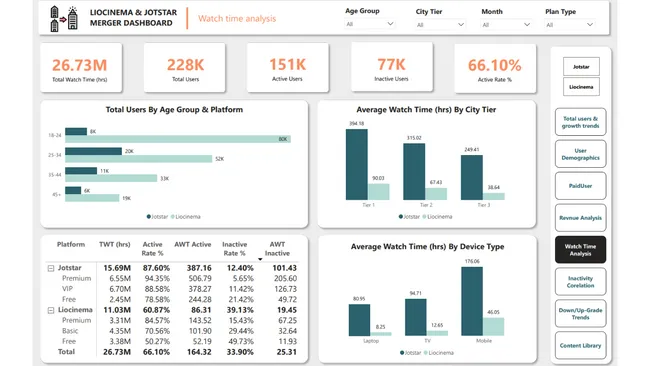The image size is (650, 366).
Task: Select the 45+ Liocinema 19K bar
Action: click(x=92, y=198)
